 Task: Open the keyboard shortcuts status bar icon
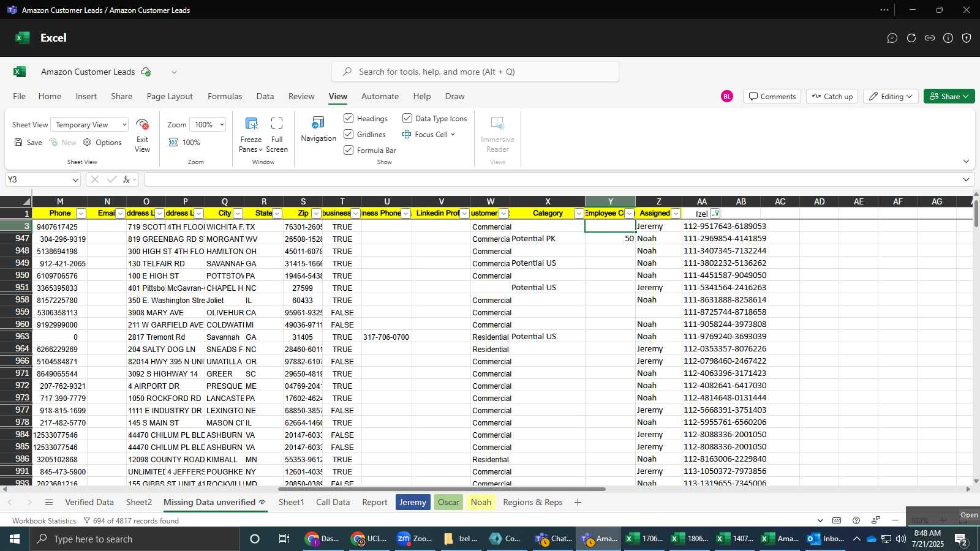coord(837,520)
